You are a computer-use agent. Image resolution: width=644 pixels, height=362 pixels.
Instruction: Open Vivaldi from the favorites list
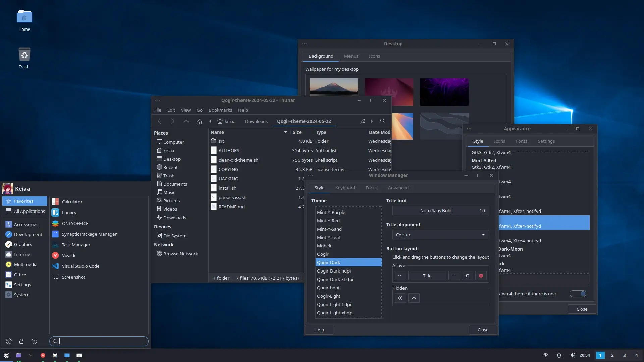tap(68, 255)
